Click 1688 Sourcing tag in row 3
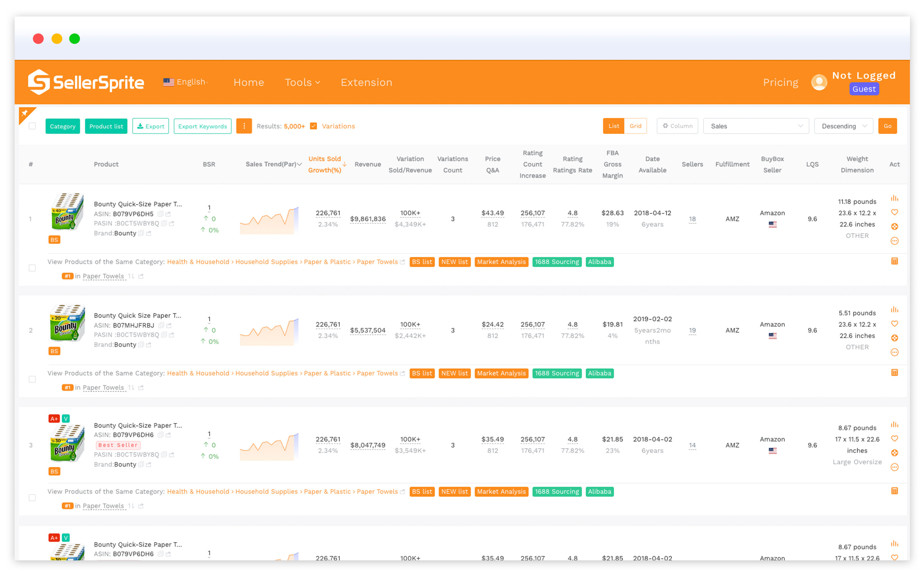Screen dimensions: 924x575 pos(557,491)
